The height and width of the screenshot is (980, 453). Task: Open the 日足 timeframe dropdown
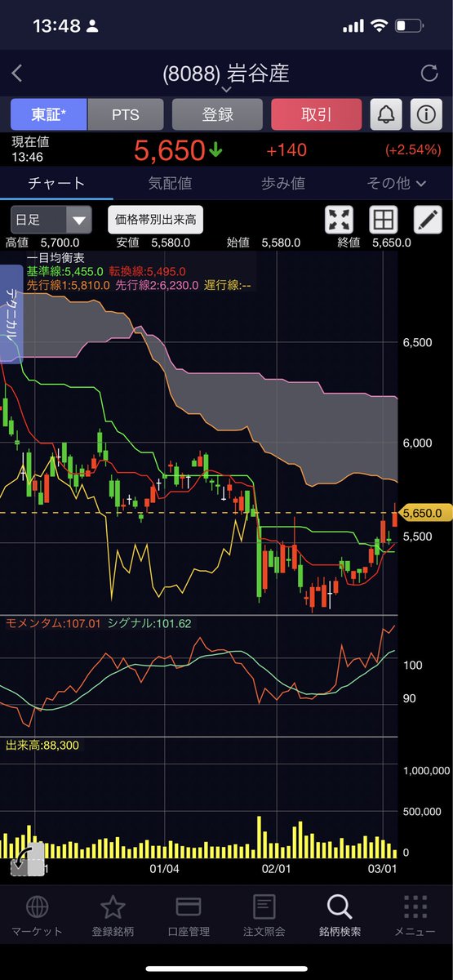[x=51, y=220]
